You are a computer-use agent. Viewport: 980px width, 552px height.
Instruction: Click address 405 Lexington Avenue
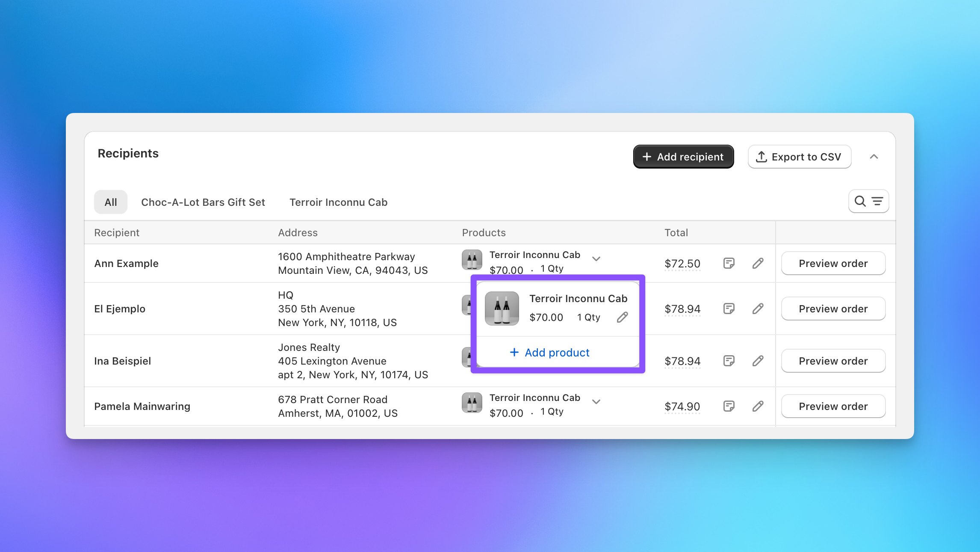pos(332,361)
